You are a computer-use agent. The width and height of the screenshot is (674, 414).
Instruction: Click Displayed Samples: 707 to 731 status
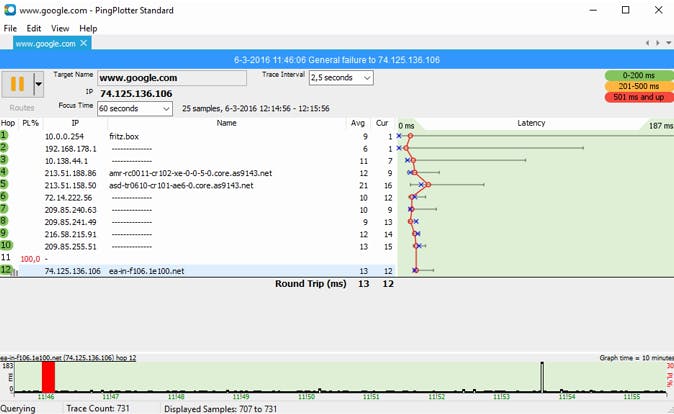point(221,409)
